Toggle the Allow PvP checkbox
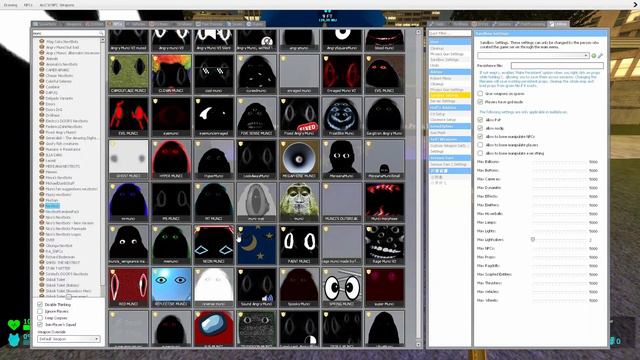This screenshot has width=640, height=360. click(480, 120)
